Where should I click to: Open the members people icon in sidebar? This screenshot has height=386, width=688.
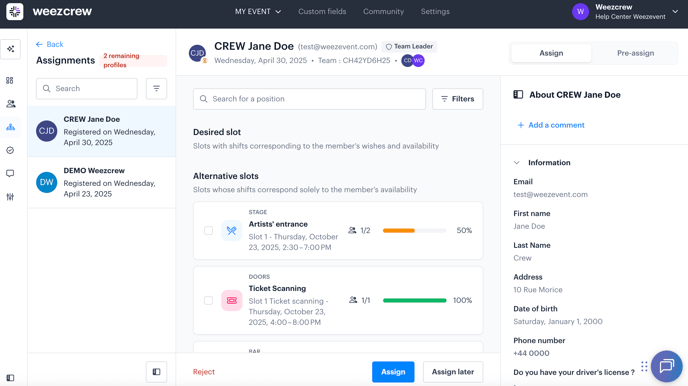11,104
